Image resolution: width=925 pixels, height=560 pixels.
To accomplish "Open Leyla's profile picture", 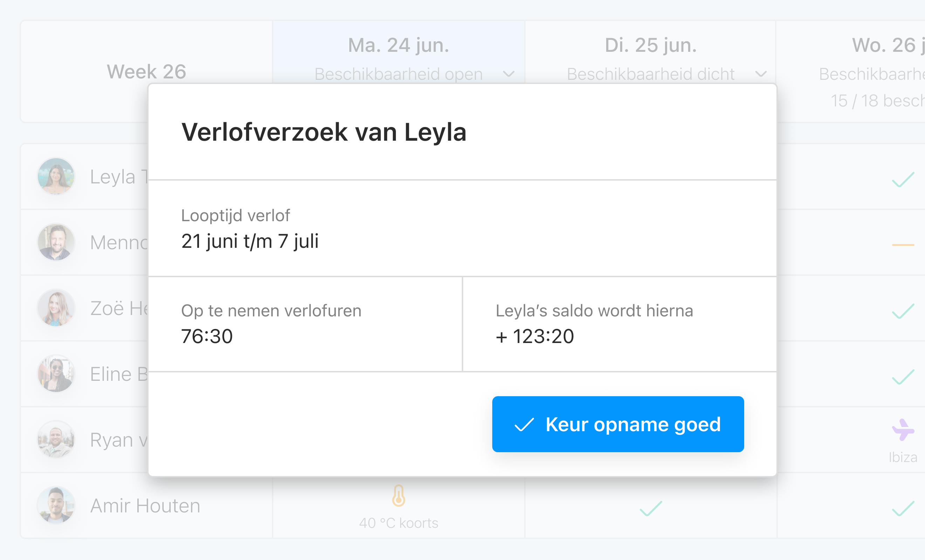I will pos(56,176).
